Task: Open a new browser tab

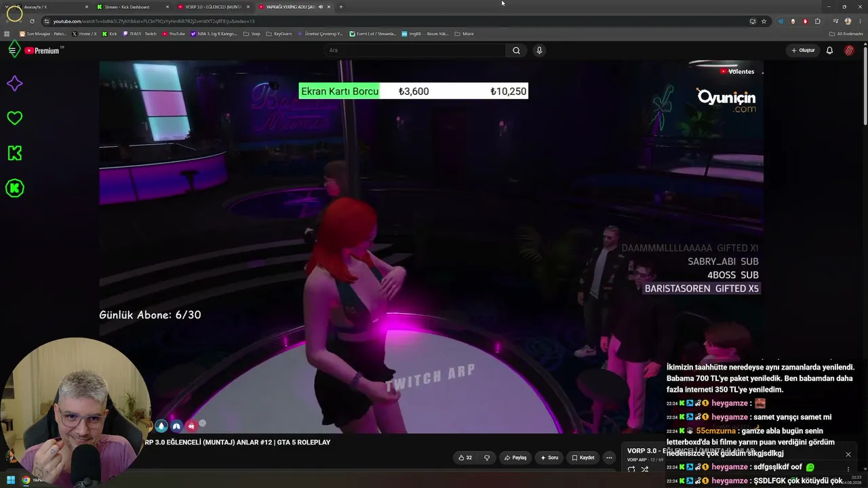Action: [x=340, y=7]
